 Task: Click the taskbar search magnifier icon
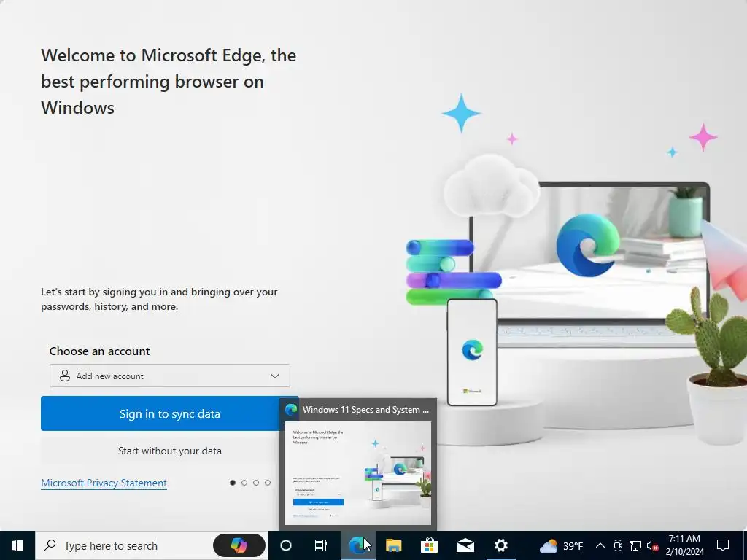(50, 545)
